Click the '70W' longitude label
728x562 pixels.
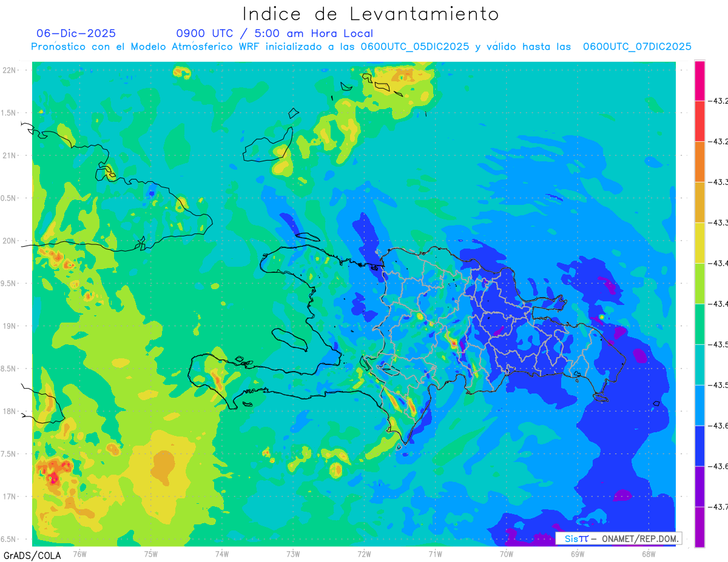[x=507, y=554]
